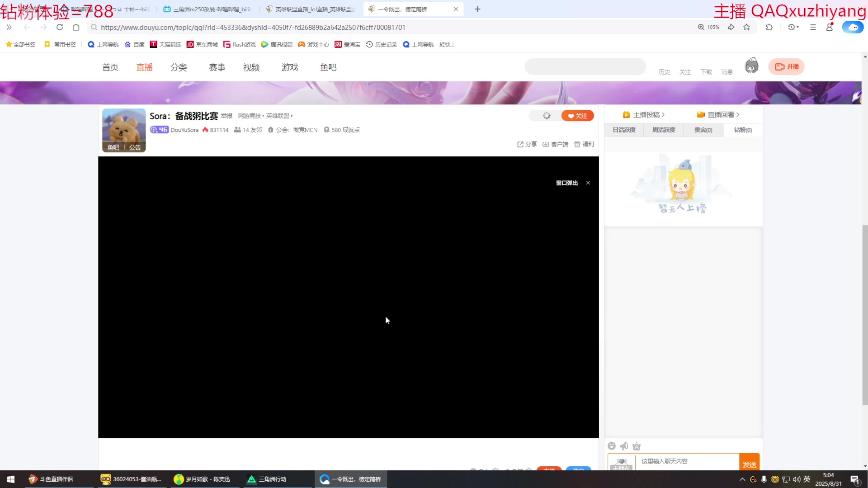Open 客户端 download icon

pyautogui.click(x=555, y=144)
